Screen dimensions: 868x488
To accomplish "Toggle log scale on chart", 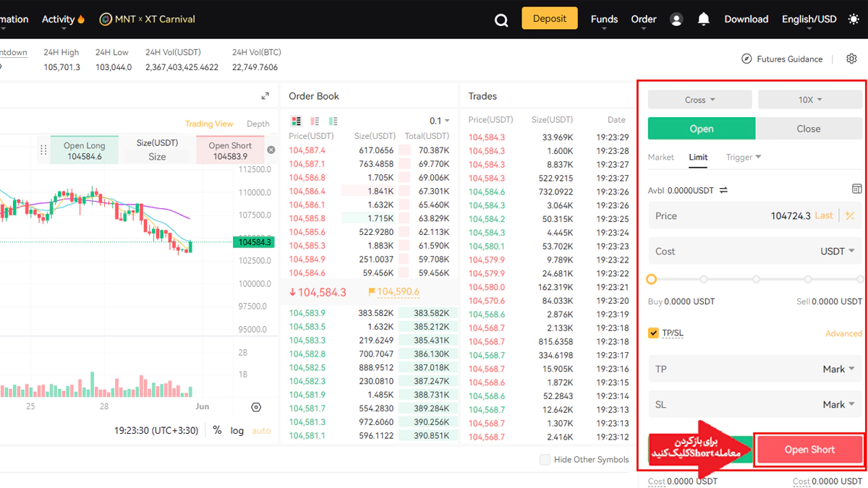I will (x=237, y=430).
